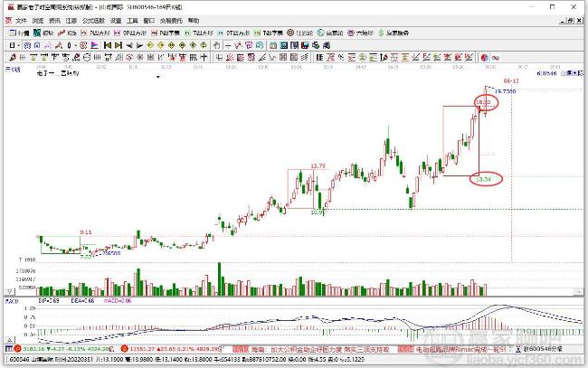Click the crosshair plus icon in third toolbar
The width and height of the screenshot is (588, 368).
point(204,58)
